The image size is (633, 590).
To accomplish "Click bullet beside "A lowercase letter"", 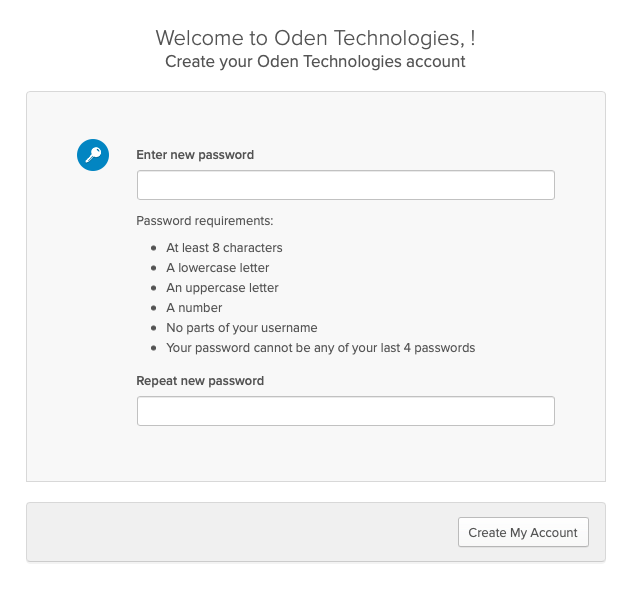I will coord(153,268).
